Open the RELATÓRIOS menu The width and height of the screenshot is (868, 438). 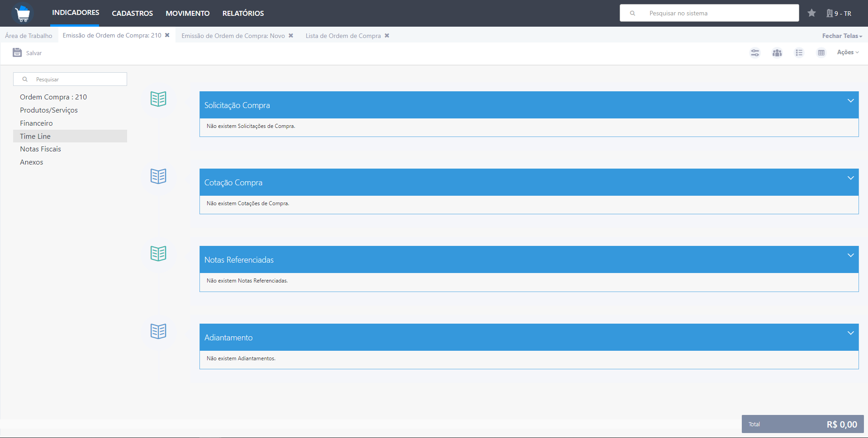coord(243,14)
